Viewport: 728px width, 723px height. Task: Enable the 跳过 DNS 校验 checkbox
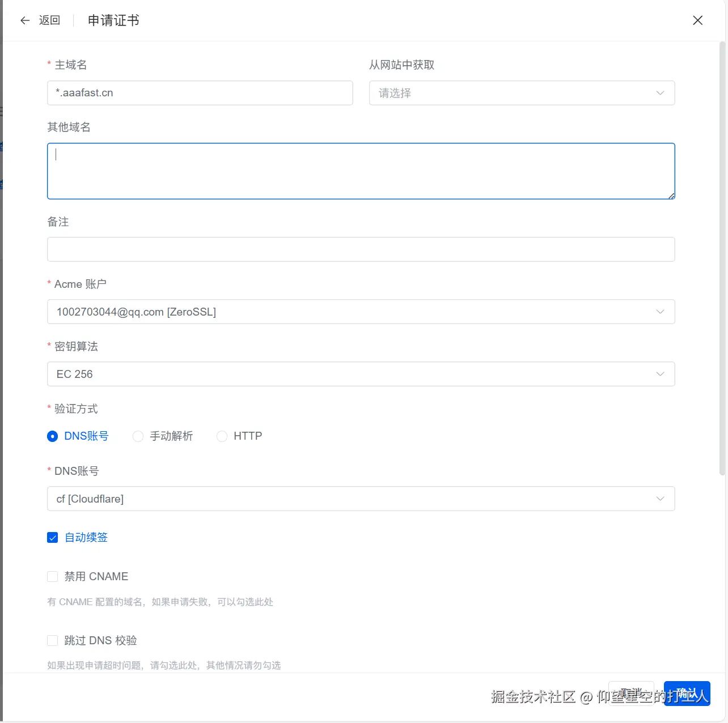click(53, 641)
